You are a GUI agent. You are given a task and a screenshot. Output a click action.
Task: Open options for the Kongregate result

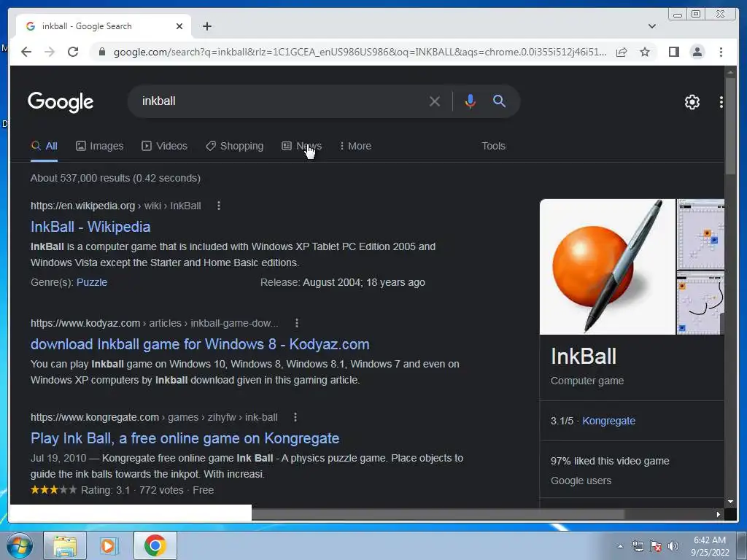click(x=295, y=417)
